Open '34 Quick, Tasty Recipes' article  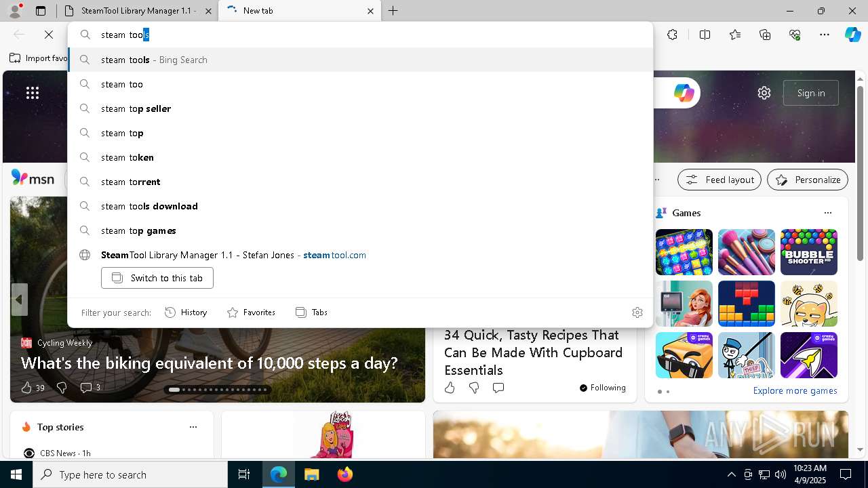coord(533,352)
